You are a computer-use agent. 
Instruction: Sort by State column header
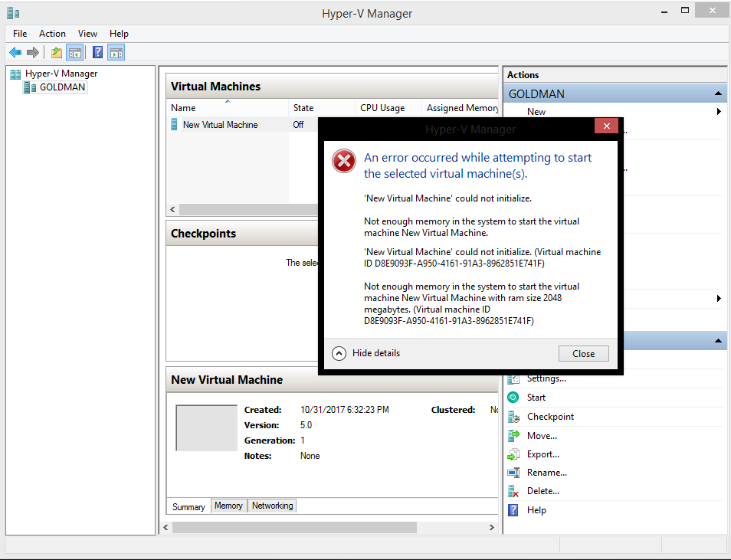322,108
